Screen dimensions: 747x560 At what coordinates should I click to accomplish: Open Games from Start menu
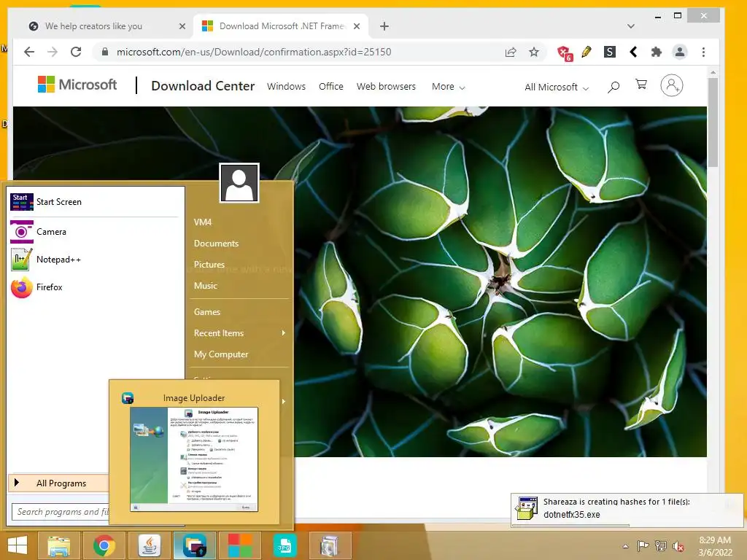click(207, 312)
